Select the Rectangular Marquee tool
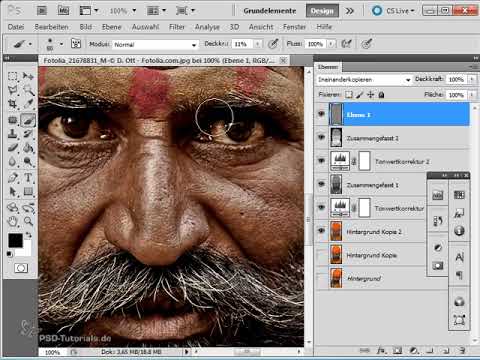The width and height of the screenshot is (480, 360). point(13,76)
